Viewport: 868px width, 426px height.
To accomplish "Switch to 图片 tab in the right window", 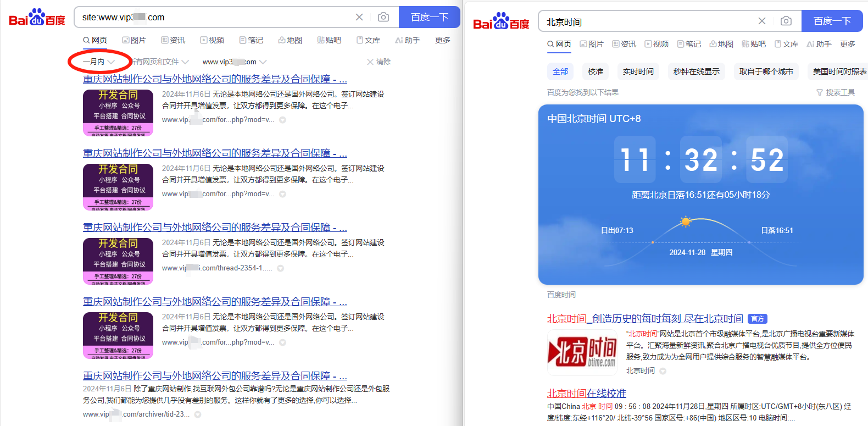I will (592, 44).
